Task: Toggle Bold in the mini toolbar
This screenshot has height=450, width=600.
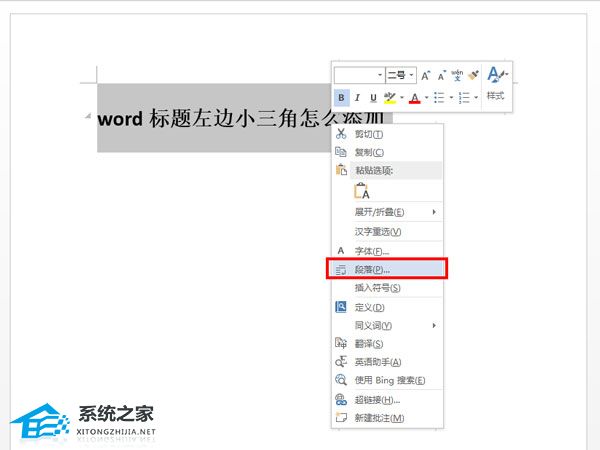Action: click(x=342, y=97)
